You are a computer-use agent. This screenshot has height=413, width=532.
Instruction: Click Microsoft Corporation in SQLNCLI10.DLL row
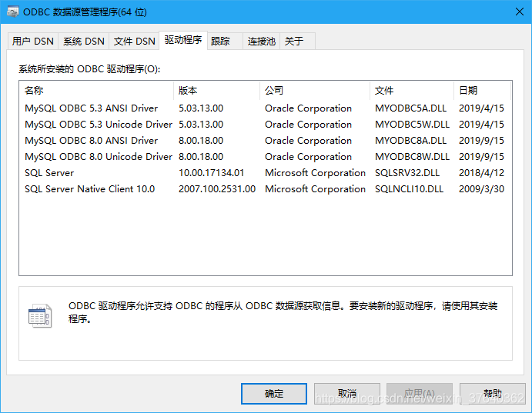[x=315, y=189]
